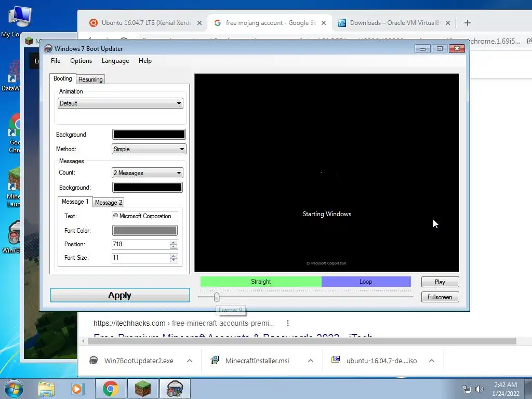Click the Boot Updater taskbar icon
Viewport: 532px width, 399px height.
175,389
